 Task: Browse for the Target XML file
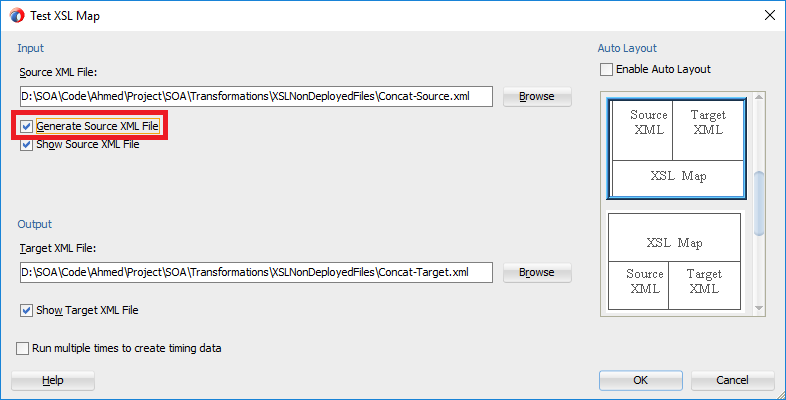point(536,272)
